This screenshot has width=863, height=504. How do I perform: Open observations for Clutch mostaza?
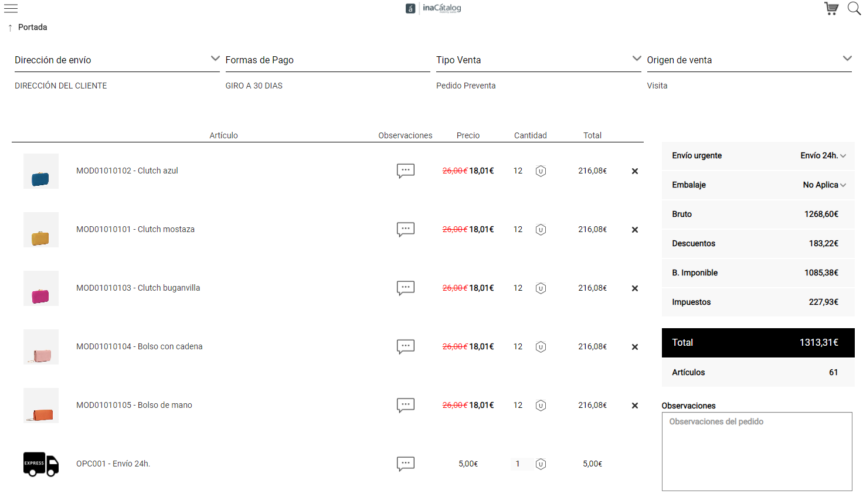[x=406, y=229]
